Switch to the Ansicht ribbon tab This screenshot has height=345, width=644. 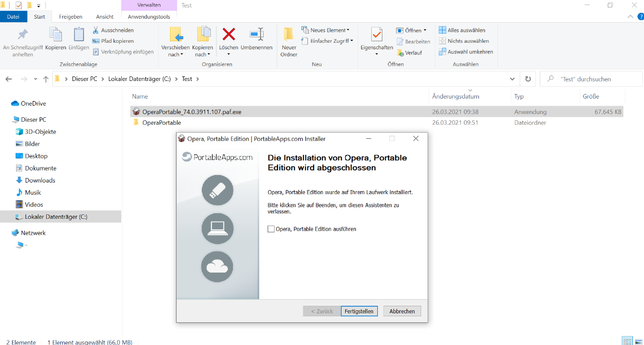pos(105,17)
